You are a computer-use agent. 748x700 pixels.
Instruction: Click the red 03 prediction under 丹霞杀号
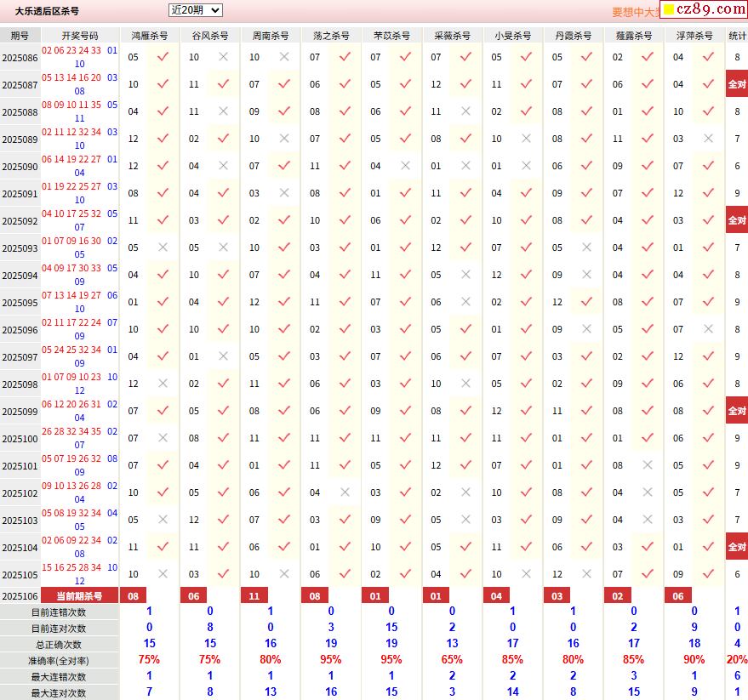[557, 595]
